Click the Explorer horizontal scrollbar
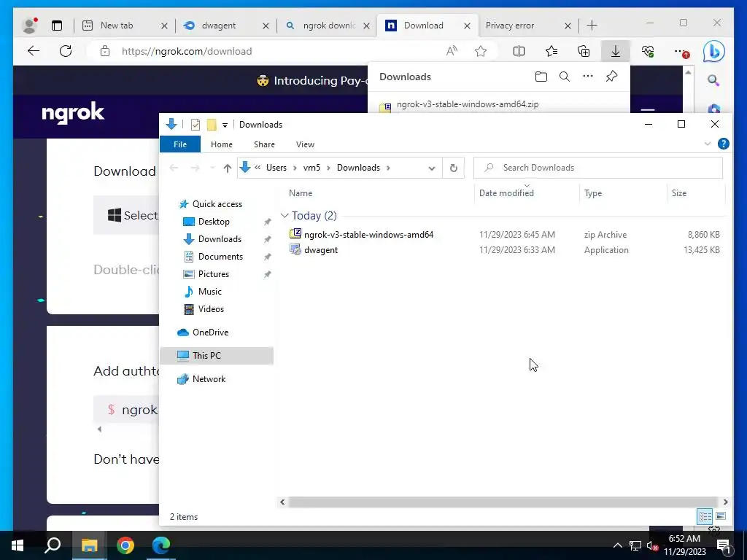Screen dimensions: 747x560 [503, 502]
